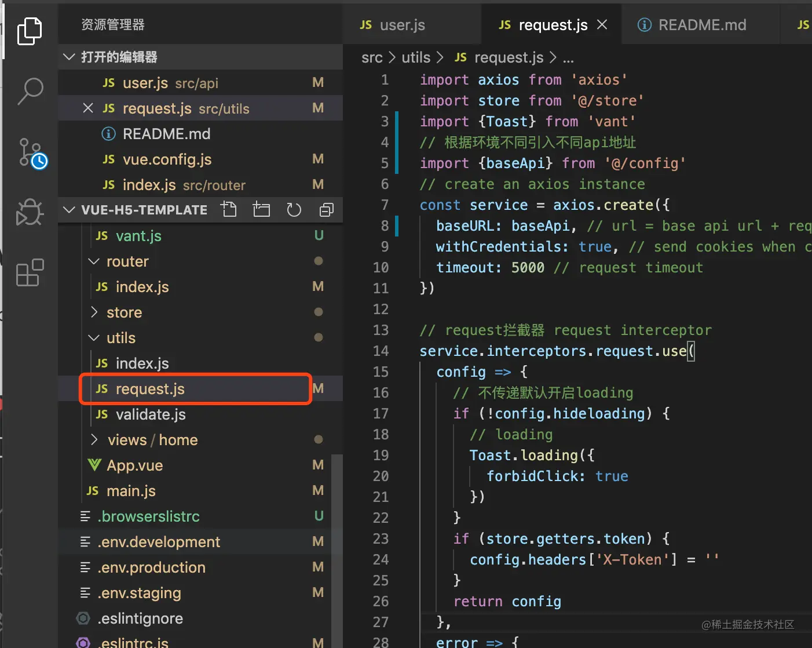Collapse the VUE-H5-TEMPLATE section
Screen dimensions: 812x648
(x=69, y=209)
